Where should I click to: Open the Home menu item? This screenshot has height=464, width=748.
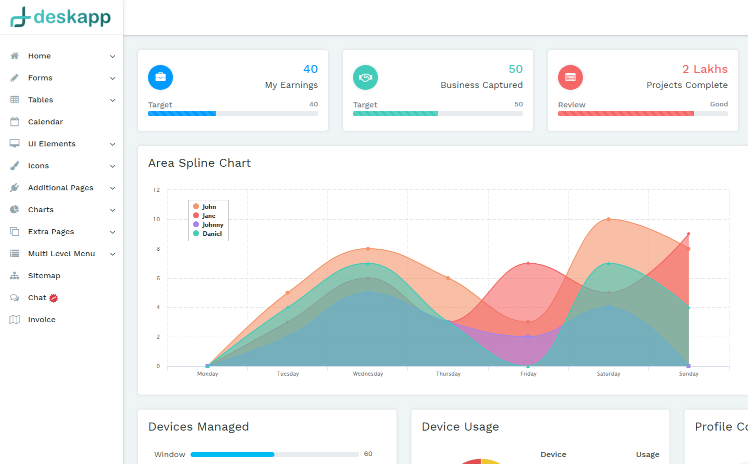(x=39, y=56)
